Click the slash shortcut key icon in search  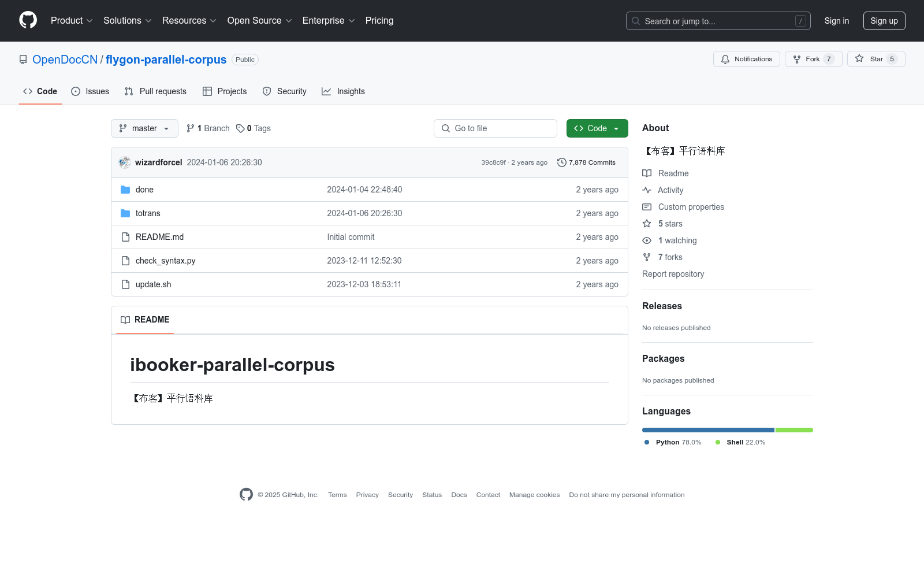coord(800,21)
